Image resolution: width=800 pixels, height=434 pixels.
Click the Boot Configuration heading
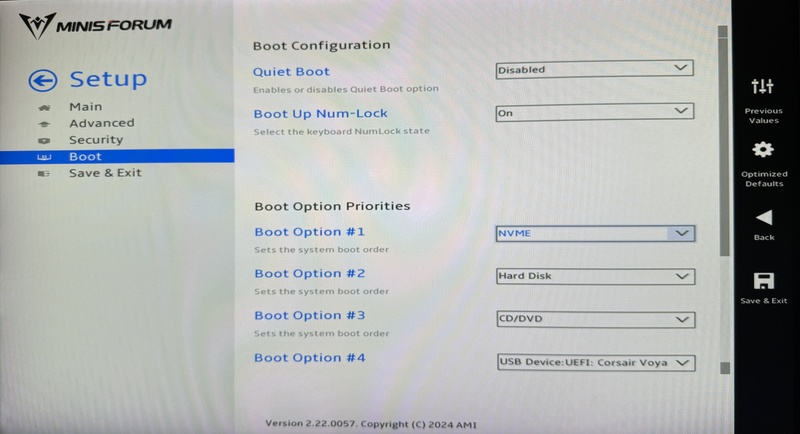321,45
